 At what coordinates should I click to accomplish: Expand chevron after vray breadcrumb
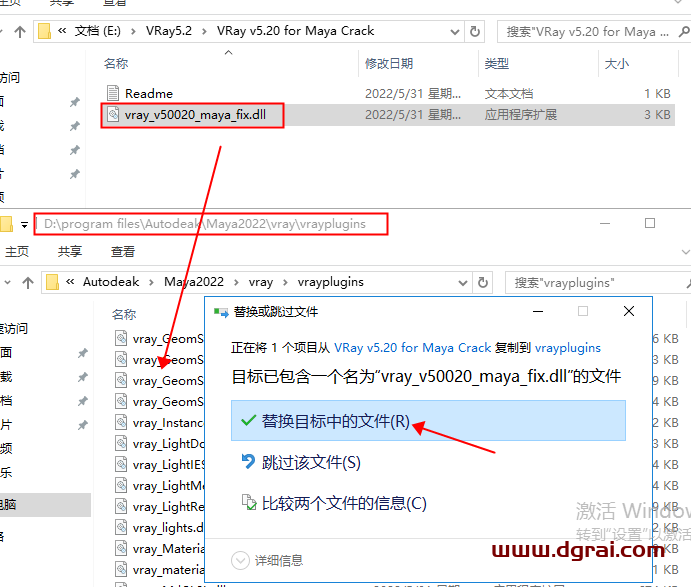285,282
